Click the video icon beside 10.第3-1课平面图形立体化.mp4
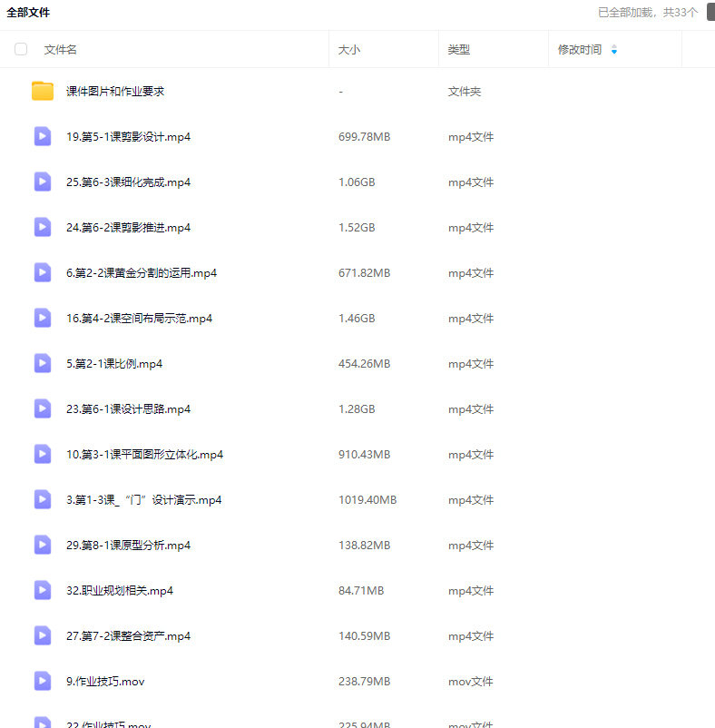The width and height of the screenshot is (715, 728). (x=43, y=454)
